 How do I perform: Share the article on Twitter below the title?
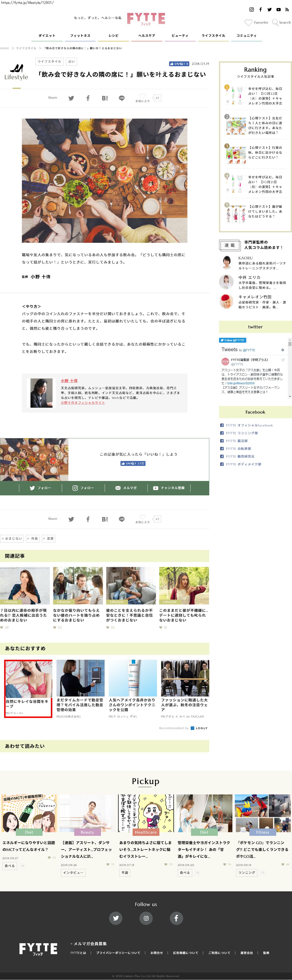(71, 98)
